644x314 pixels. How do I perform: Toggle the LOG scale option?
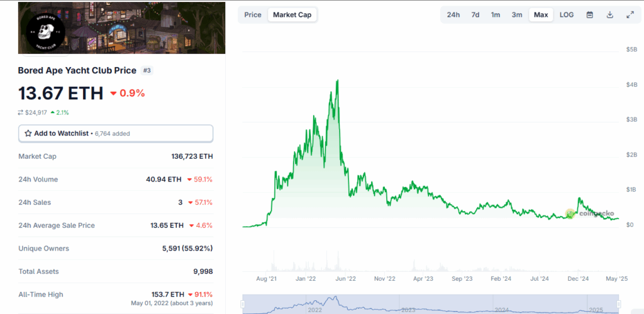point(567,14)
